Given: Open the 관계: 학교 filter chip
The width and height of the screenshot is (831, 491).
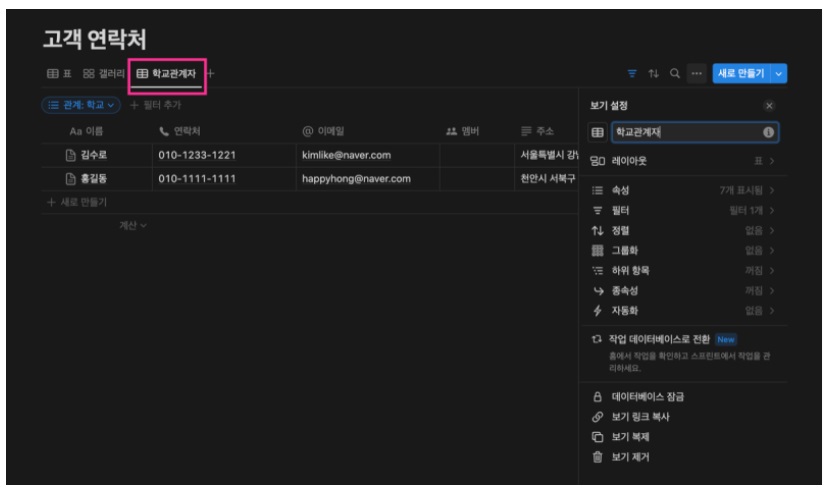Looking at the screenshot, I should (x=81, y=105).
